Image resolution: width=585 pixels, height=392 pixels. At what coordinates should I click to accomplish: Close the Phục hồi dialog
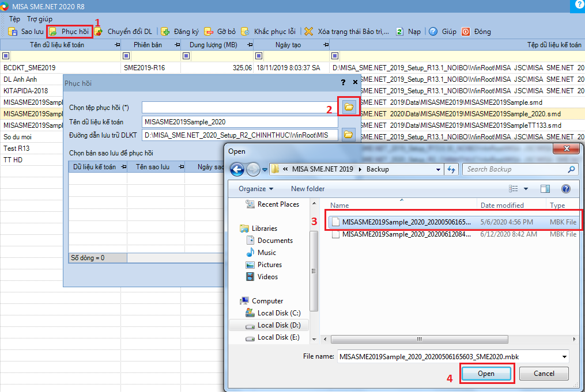click(x=355, y=82)
